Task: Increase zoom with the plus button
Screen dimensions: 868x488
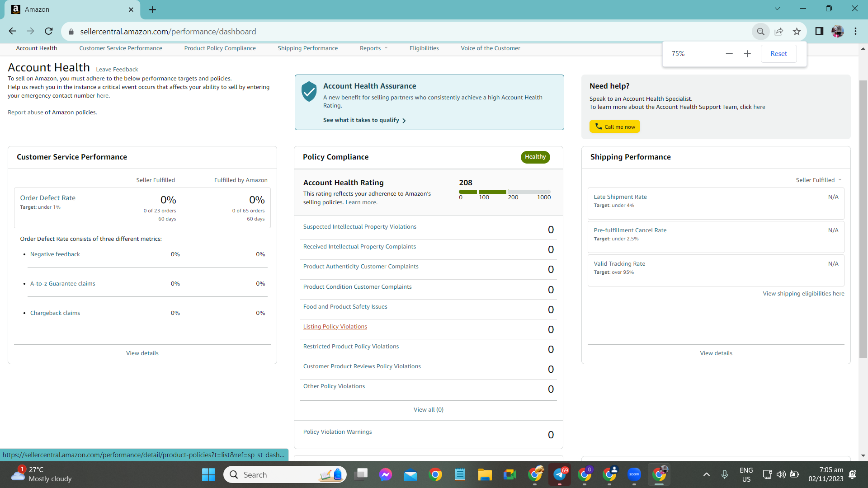Action: [x=747, y=54]
